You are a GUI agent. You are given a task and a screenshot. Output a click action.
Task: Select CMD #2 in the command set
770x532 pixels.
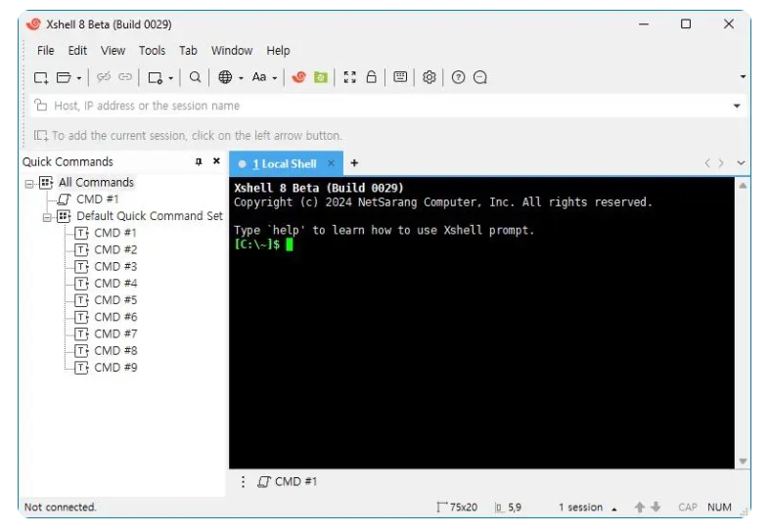click(x=115, y=249)
